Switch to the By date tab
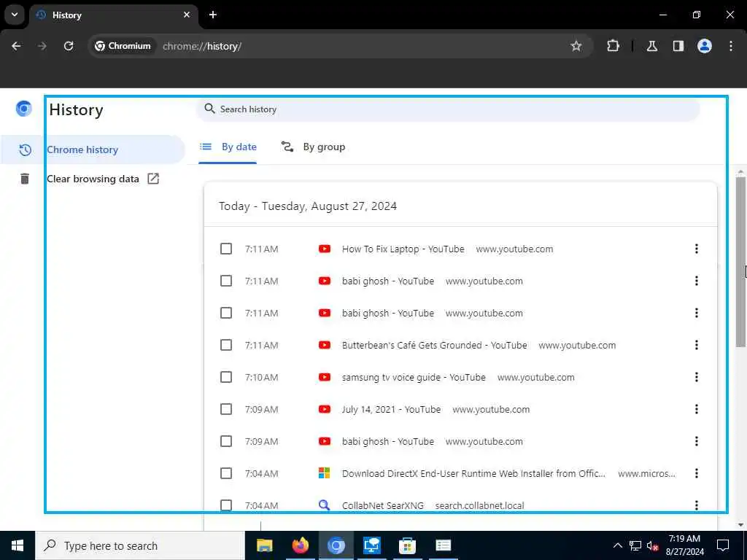Viewport: 747px width, 560px height. pyautogui.click(x=228, y=147)
